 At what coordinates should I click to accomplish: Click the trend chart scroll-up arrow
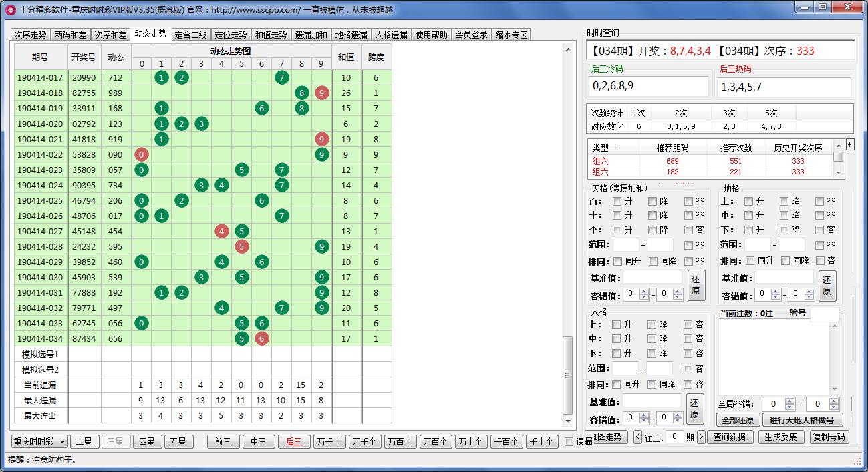(x=568, y=50)
